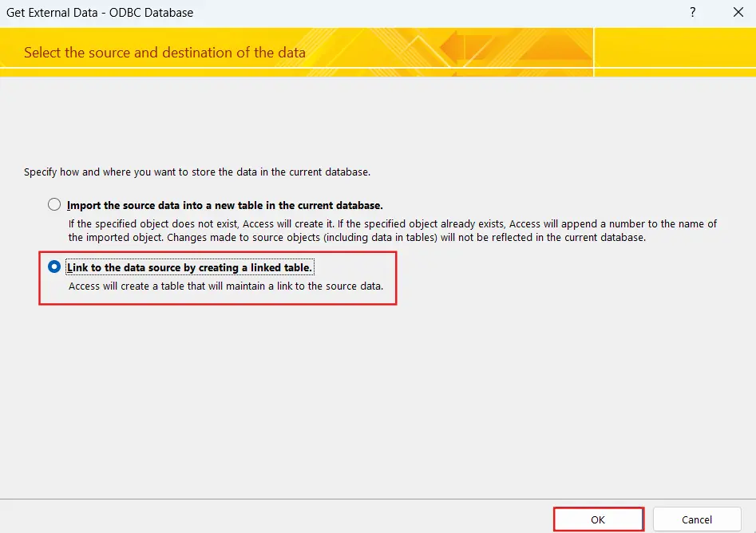Click the 'Link to the data source' label
This screenshot has width=756, height=533.
pos(189,267)
